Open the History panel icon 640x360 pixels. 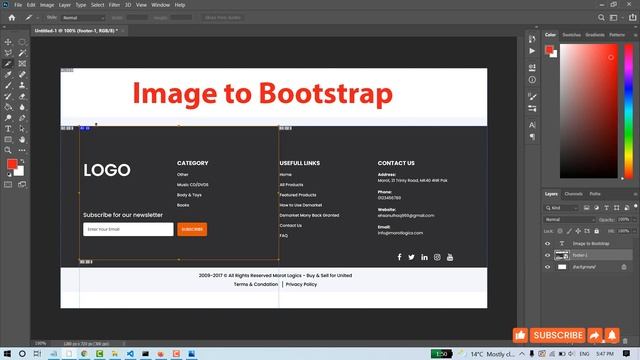coord(532,39)
